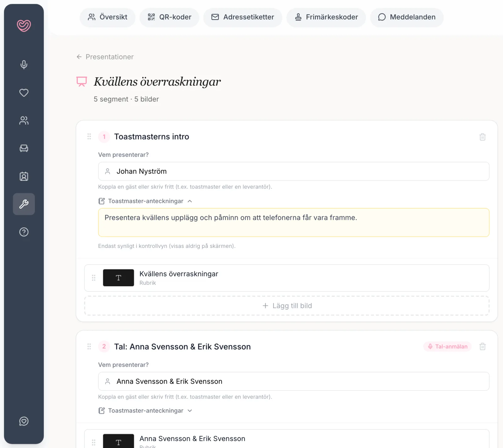Screen dimensions: 503x448
Task: Go to the Frimärkeskoder tab
Action: pos(326,17)
